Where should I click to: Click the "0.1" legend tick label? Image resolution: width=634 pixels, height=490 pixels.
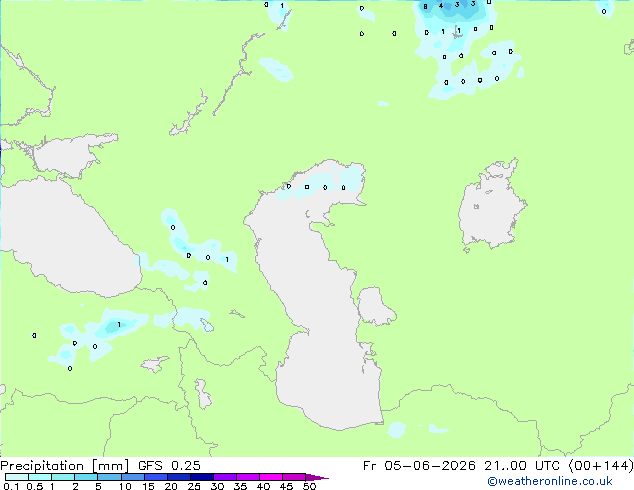coord(11,486)
